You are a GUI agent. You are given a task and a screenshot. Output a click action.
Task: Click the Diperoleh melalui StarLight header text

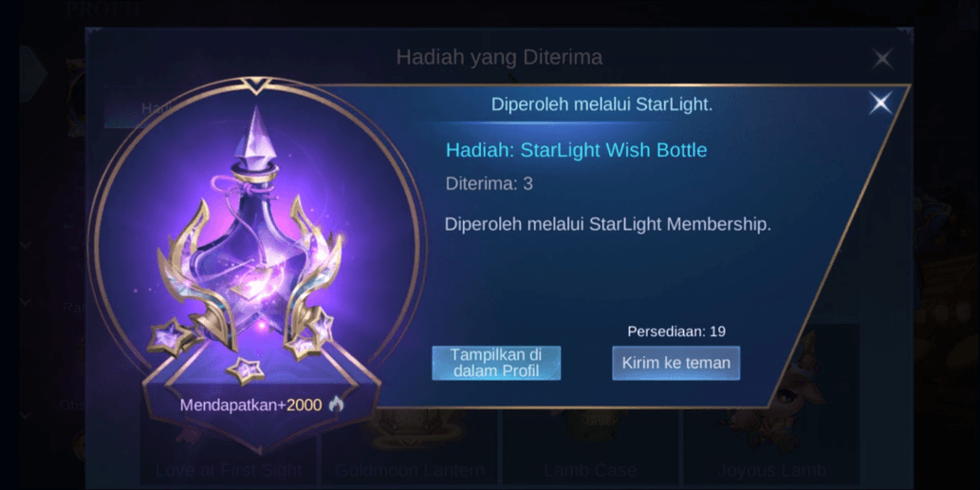pos(601,104)
